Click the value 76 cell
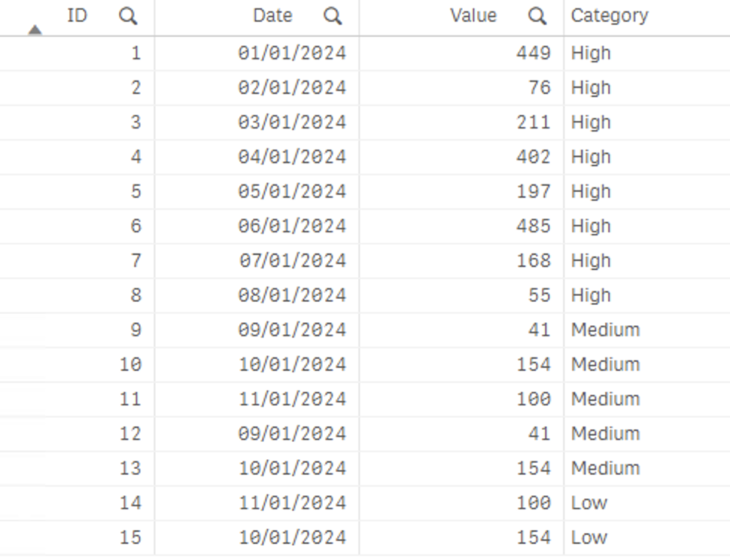This screenshot has height=560, width=730. (x=539, y=88)
